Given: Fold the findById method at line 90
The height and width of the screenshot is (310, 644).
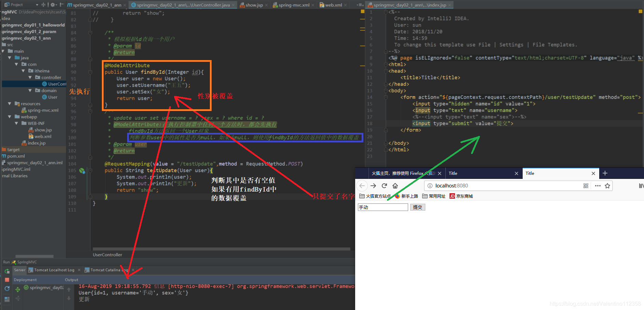Looking at the screenshot, I should coord(90,72).
